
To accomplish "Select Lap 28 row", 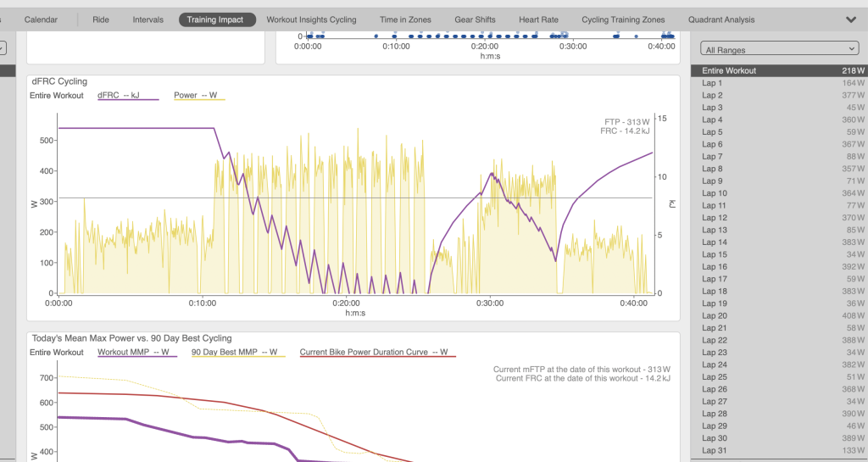I will [780, 414].
